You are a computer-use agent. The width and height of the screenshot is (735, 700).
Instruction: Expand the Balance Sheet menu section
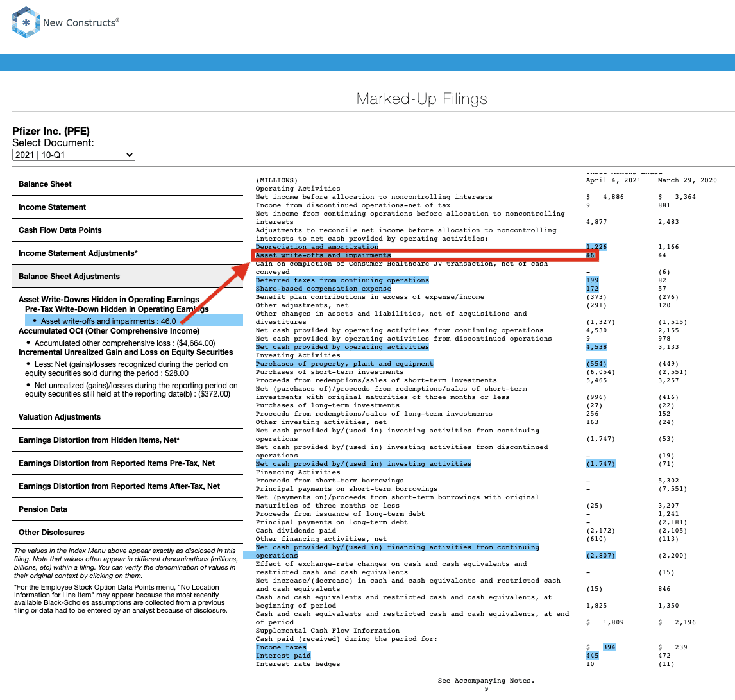click(x=128, y=184)
